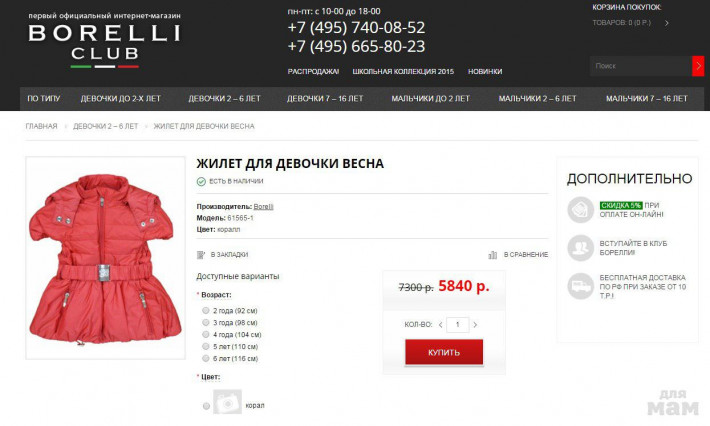Choose the корал color radio option
The height and width of the screenshot is (426, 710).
206,406
